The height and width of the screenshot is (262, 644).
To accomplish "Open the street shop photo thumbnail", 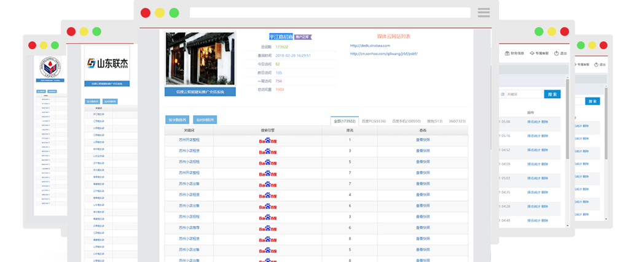I will coord(200,59).
